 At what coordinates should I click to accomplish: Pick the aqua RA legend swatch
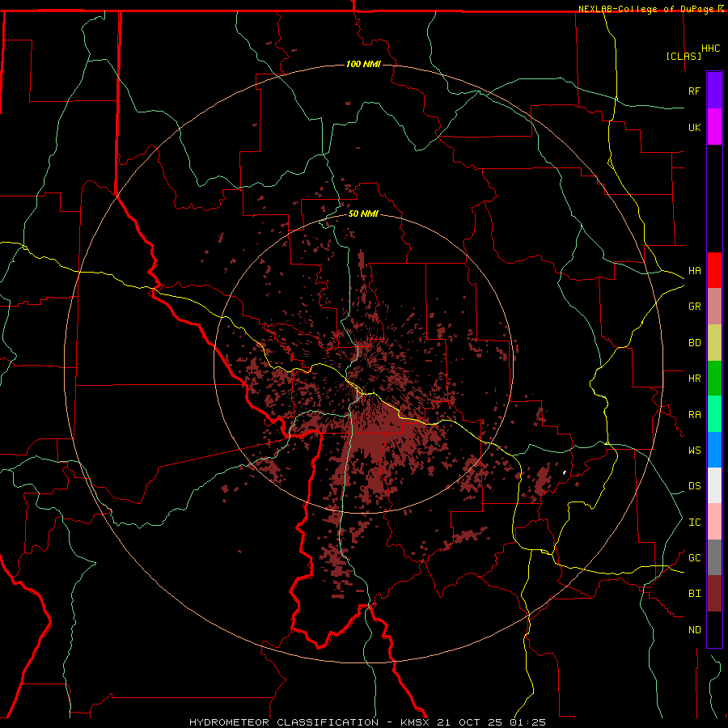click(x=714, y=414)
